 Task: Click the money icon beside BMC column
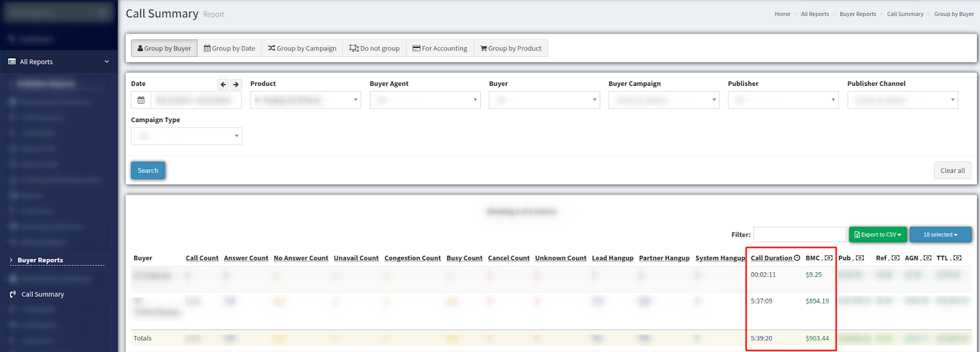tap(829, 258)
